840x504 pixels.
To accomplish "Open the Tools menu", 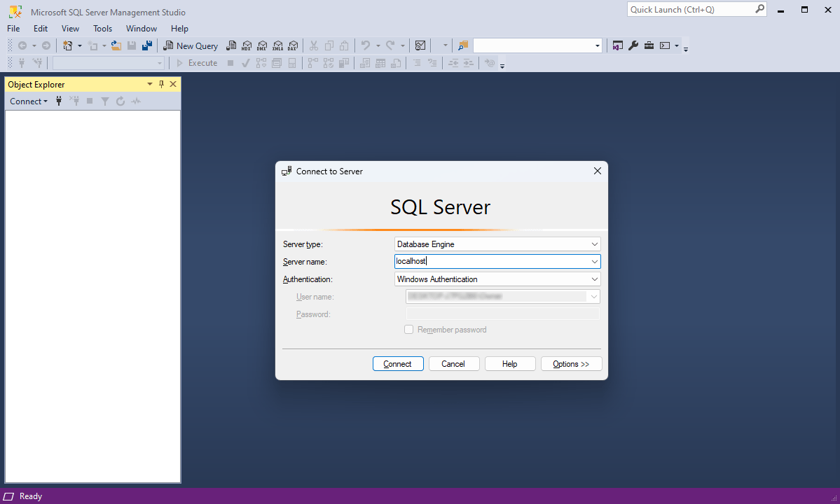I will [x=102, y=29].
